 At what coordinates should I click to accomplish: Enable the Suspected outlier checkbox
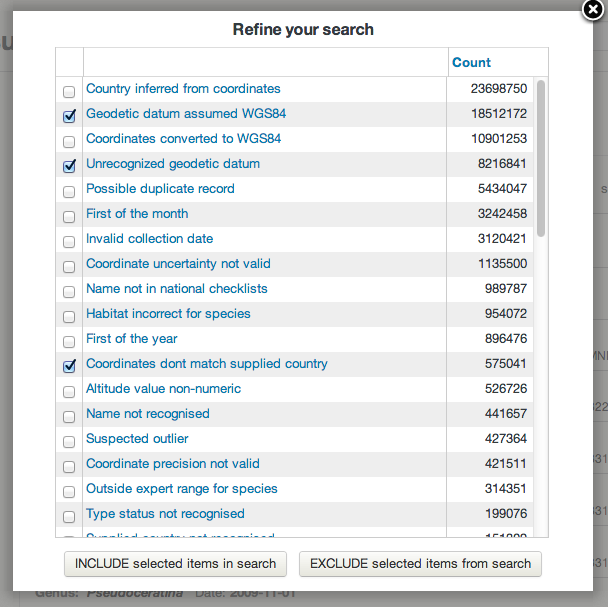click(69, 441)
